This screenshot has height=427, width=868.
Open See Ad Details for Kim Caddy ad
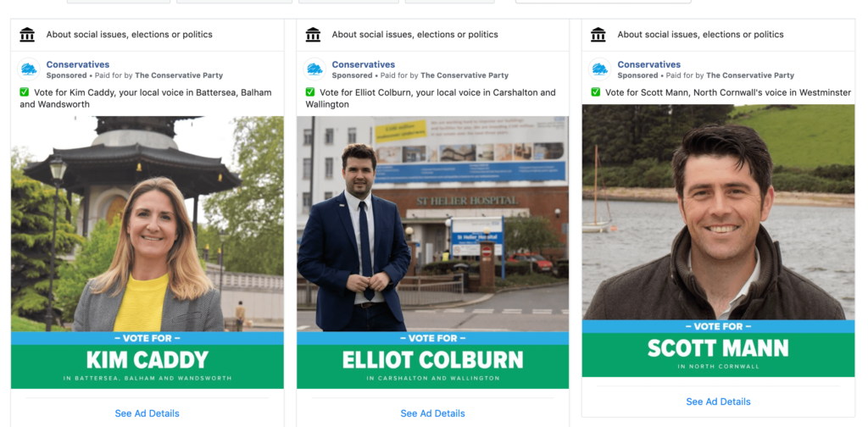coord(147,413)
